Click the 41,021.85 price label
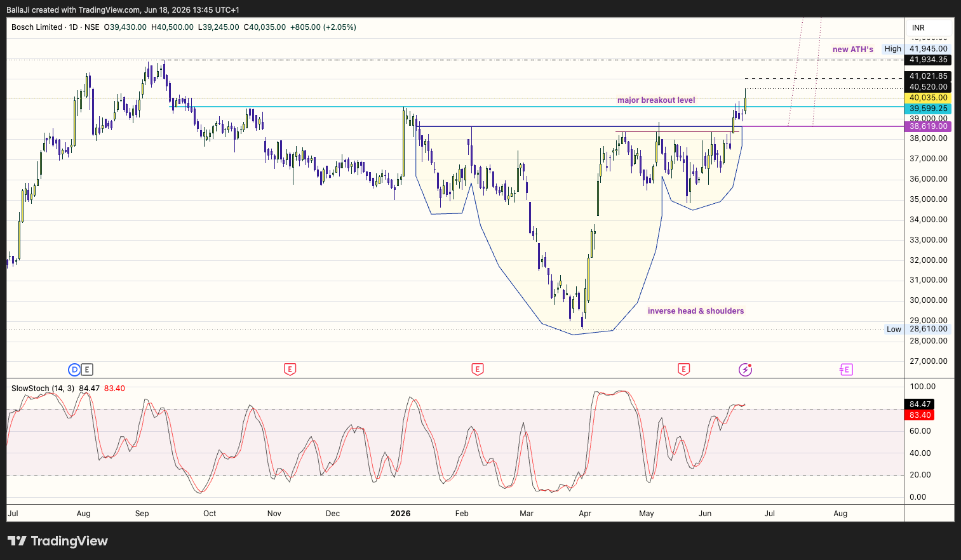Viewport: 961px width, 560px height. tap(929, 76)
